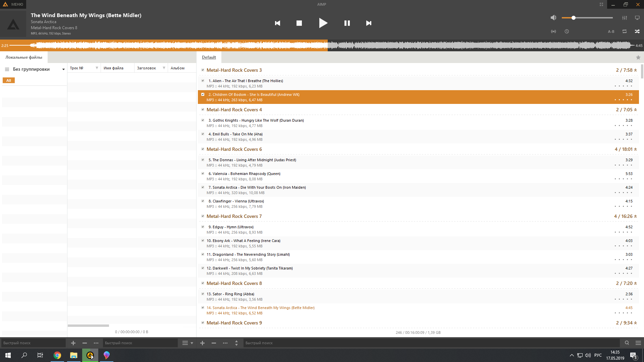Uncheck Emil Bulls - Take On Me

[203, 134]
